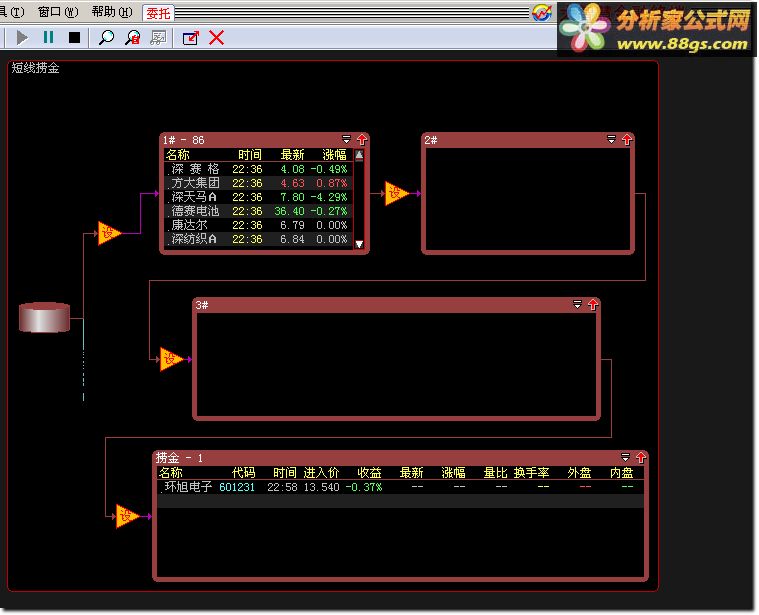Image resolution: width=759 pixels, height=615 pixels.
Task: Click the 设 triangle between panels 1# and 2#
Action: [x=395, y=193]
